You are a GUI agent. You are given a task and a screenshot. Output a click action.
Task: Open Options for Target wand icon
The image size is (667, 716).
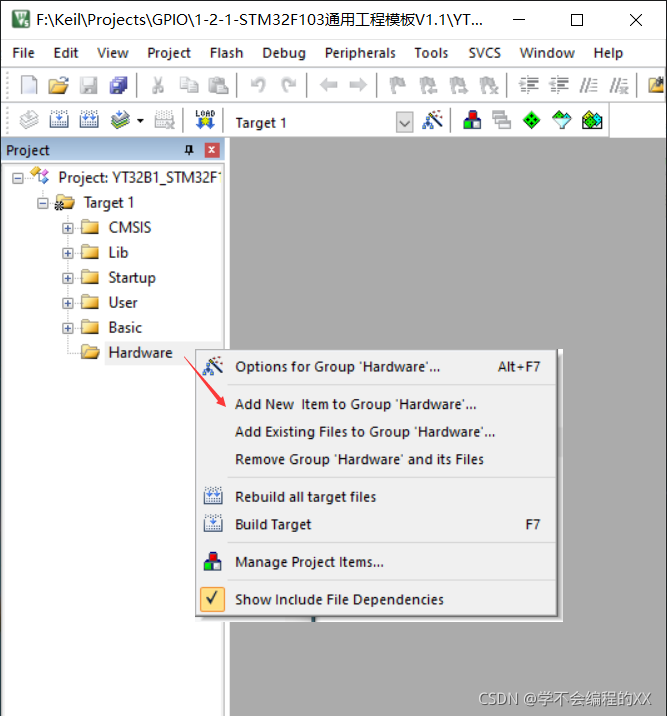pyautogui.click(x=432, y=121)
